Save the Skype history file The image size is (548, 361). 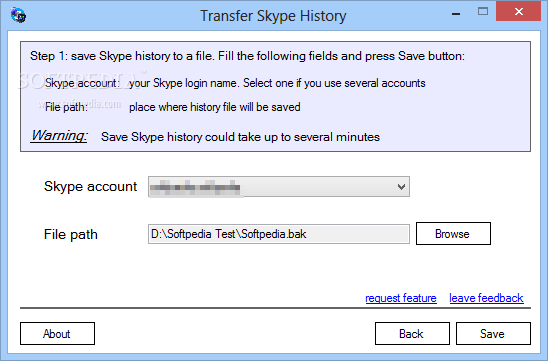(493, 333)
